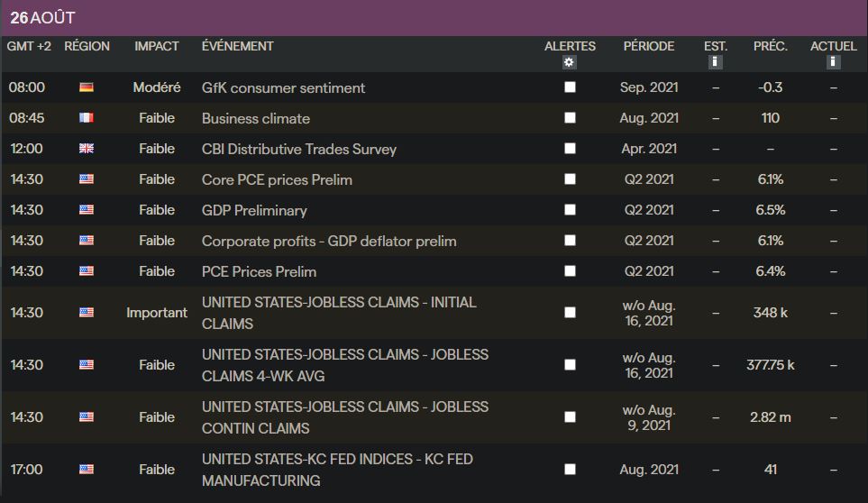Tick the alert checkbox for Business climate
The image size is (868, 503).
570,119
